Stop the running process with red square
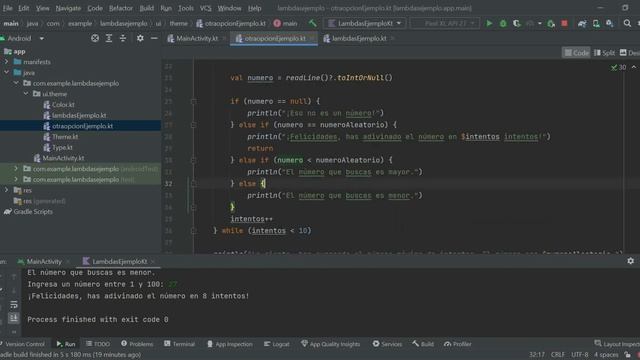 click(x=564, y=24)
